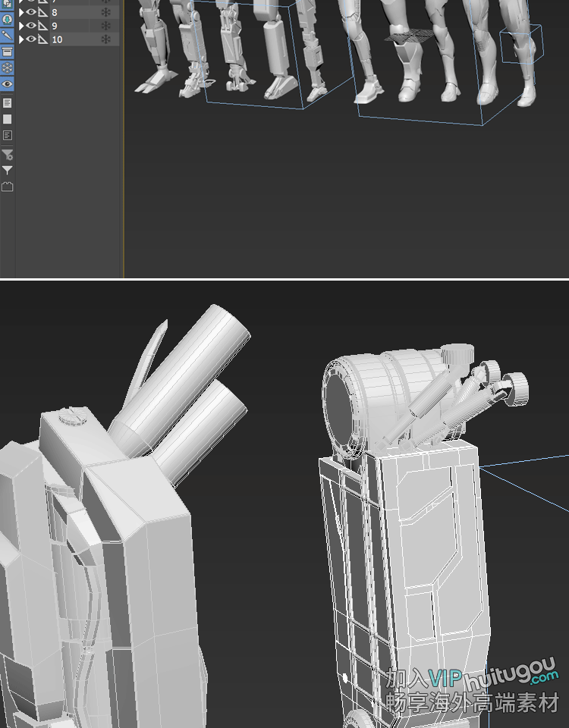Select the layer named "8"
Screen dimensions: 569x728
click(x=55, y=13)
